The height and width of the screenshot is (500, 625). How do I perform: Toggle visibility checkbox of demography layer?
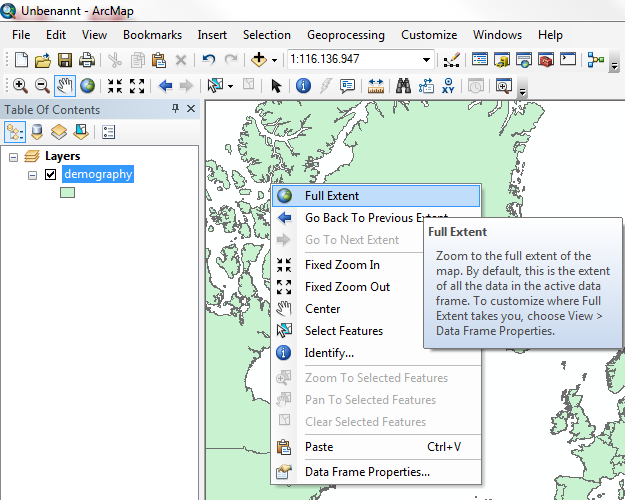pyautogui.click(x=50, y=175)
